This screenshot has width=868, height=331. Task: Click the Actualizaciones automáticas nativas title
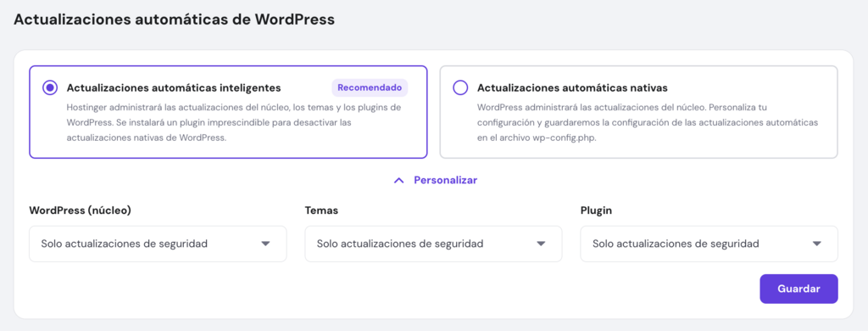click(x=572, y=87)
